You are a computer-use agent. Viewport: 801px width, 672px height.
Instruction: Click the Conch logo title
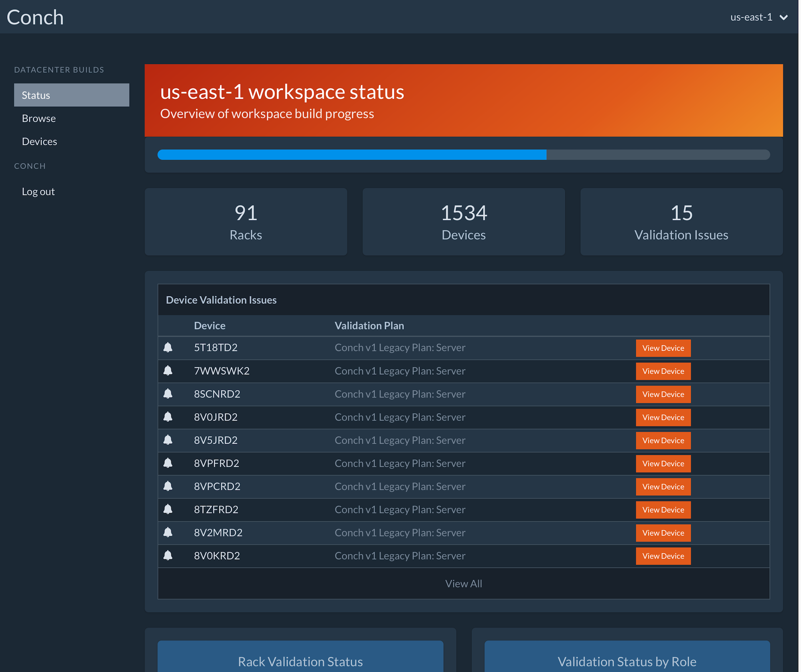[35, 17]
